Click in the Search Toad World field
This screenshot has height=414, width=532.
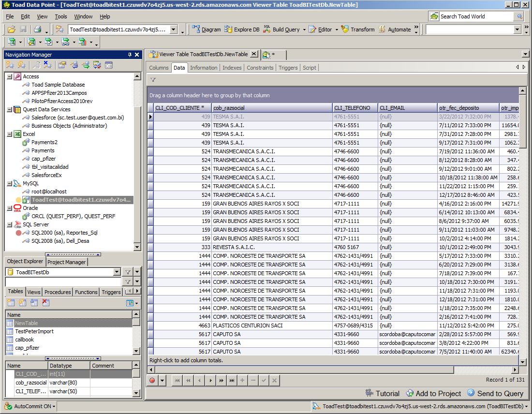click(x=477, y=16)
